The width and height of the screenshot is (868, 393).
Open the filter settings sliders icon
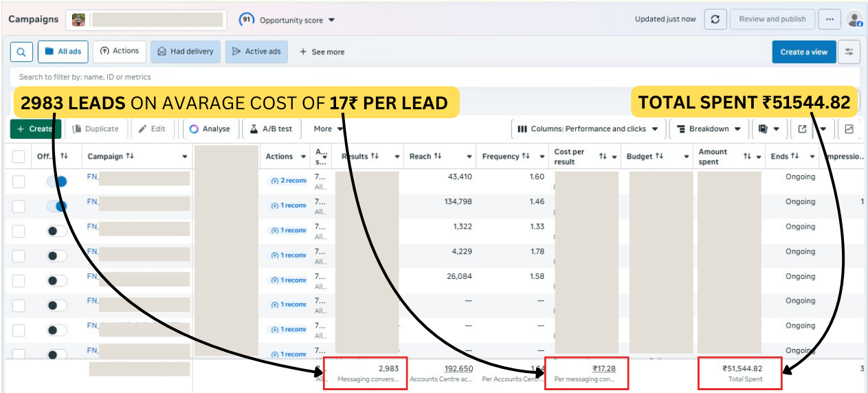tap(849, 52)
